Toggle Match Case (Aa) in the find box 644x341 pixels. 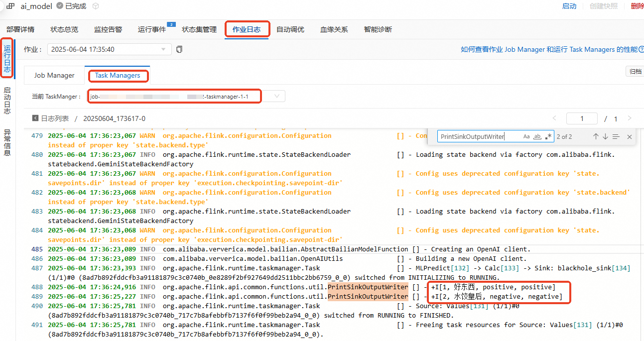(526, 136)
